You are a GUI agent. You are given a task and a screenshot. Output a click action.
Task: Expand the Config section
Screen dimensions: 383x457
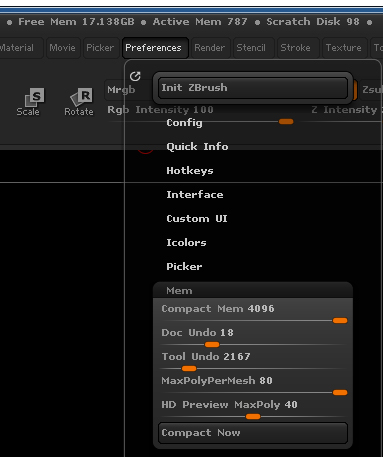tap(184, 123)
